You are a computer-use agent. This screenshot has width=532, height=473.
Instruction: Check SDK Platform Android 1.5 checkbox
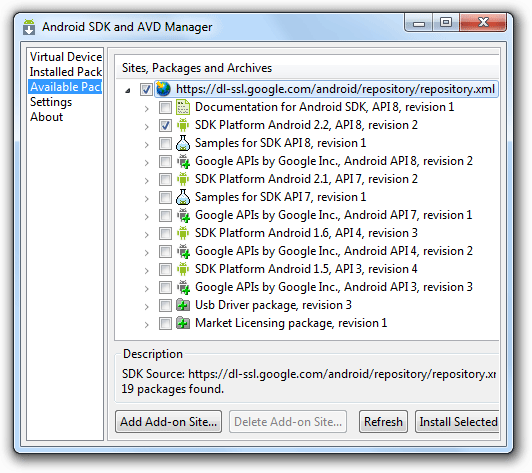(165, 269)
